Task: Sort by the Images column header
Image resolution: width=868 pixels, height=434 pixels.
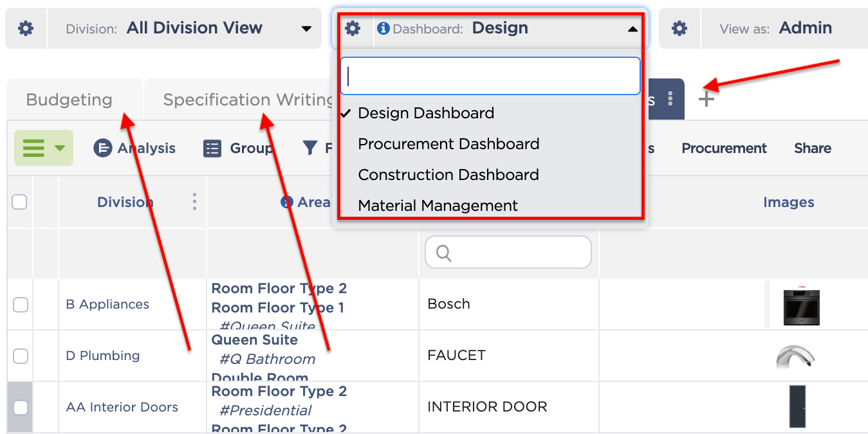Action: pyautogui.click(x=789, y=202)
